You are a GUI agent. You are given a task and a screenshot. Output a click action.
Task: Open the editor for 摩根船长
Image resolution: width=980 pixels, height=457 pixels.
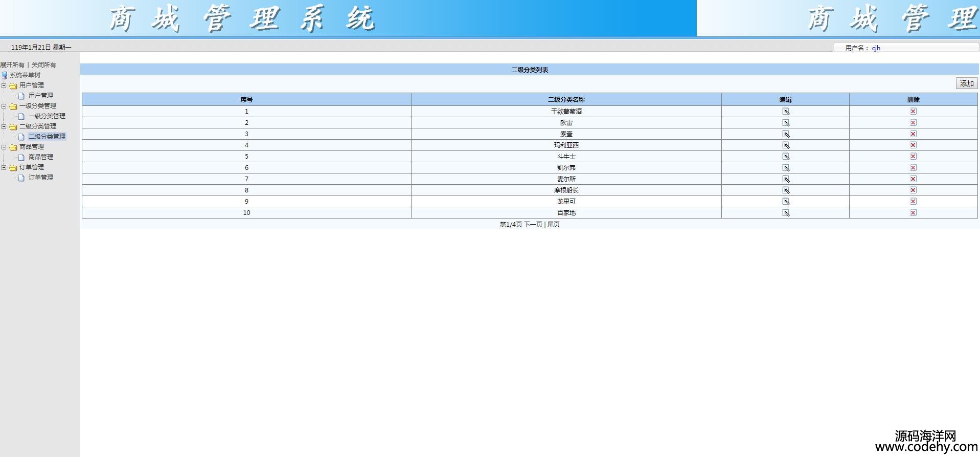click(786, 190)
